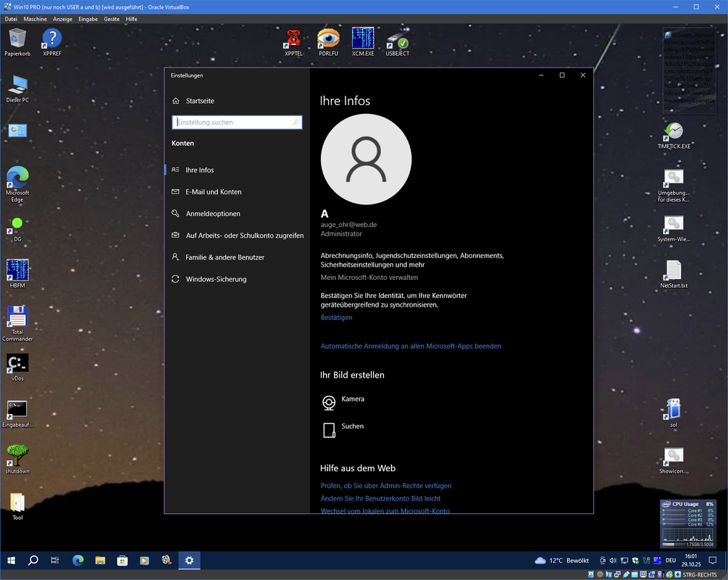
Task: Open VirtualBox Geräte menu
Action: pos(112,19)
